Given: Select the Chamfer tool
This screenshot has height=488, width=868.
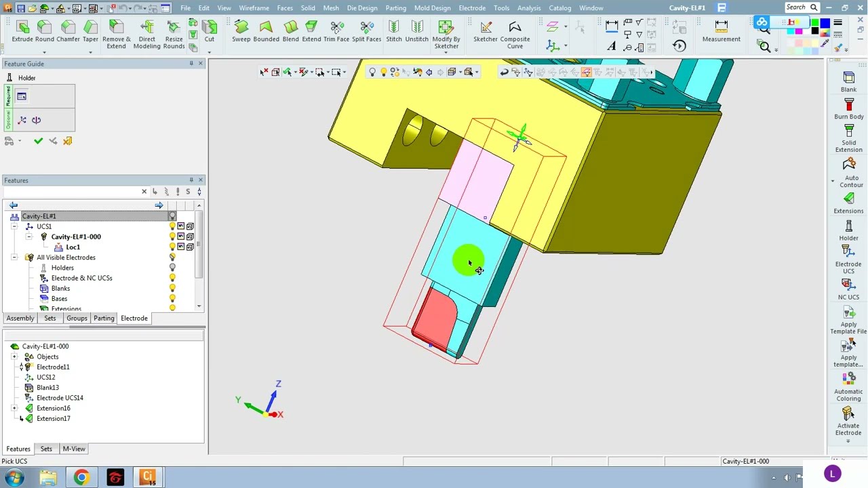Looking at the screenshot, I should tap(68, 31).
